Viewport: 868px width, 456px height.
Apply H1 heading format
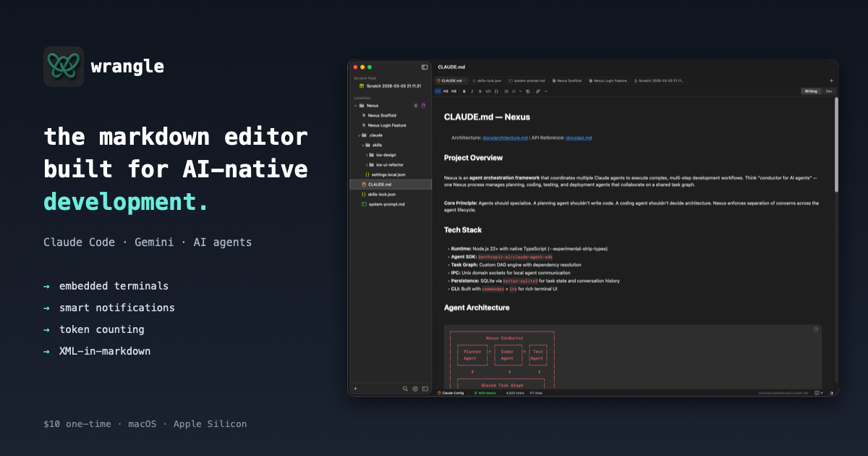[438, 91]
